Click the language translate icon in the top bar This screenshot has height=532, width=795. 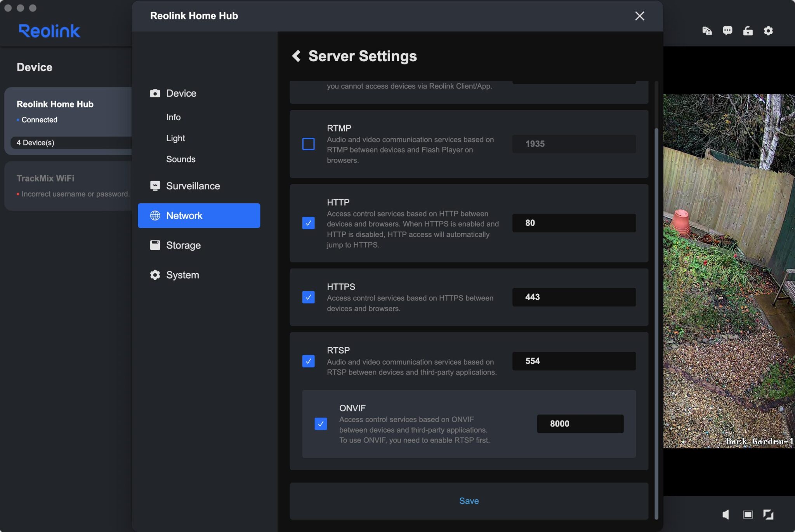pos(707,31)
